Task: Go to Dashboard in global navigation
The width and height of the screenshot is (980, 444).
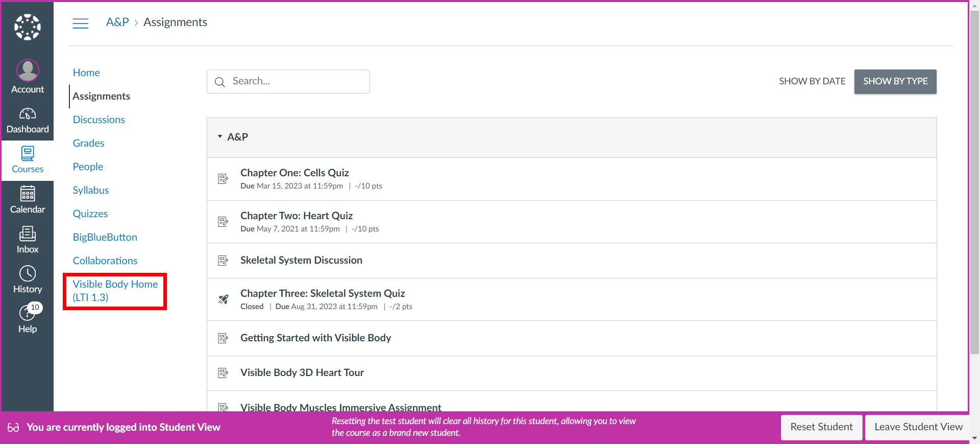Action: 28,121
